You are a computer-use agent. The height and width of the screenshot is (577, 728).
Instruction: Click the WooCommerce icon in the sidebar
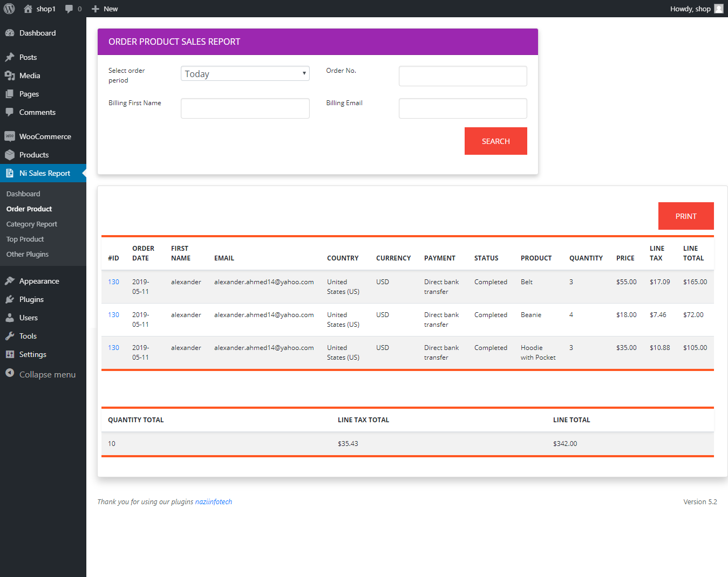click(x=10, y=136)
